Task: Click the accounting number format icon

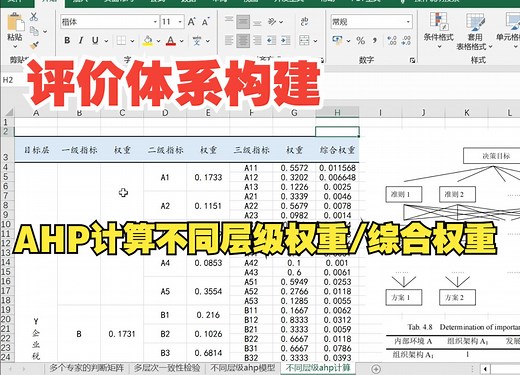Action: (x=337, y=41)
